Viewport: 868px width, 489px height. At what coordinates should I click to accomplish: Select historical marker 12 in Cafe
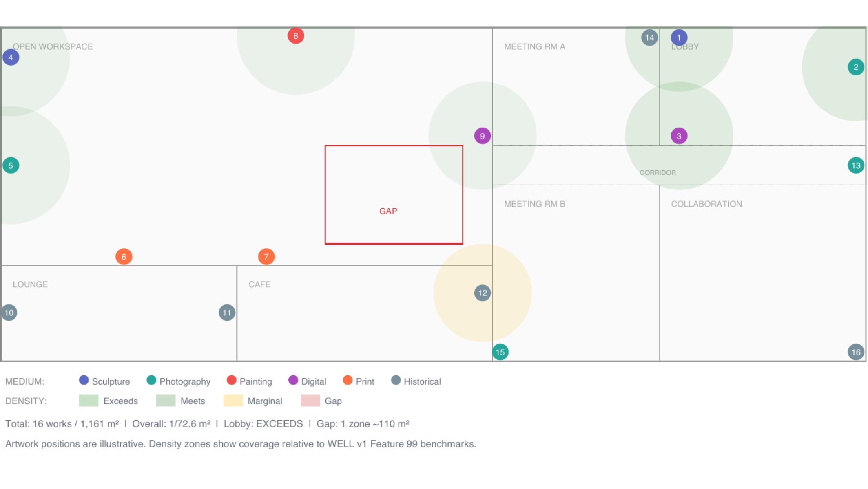tap(483, 293)
